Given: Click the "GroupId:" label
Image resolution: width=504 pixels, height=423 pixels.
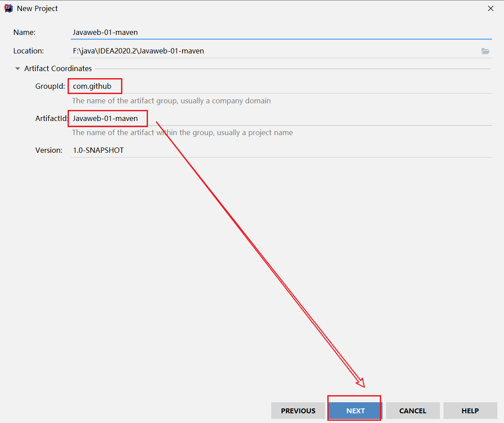Looking at the screenshot, I should (x=50, y=87).
